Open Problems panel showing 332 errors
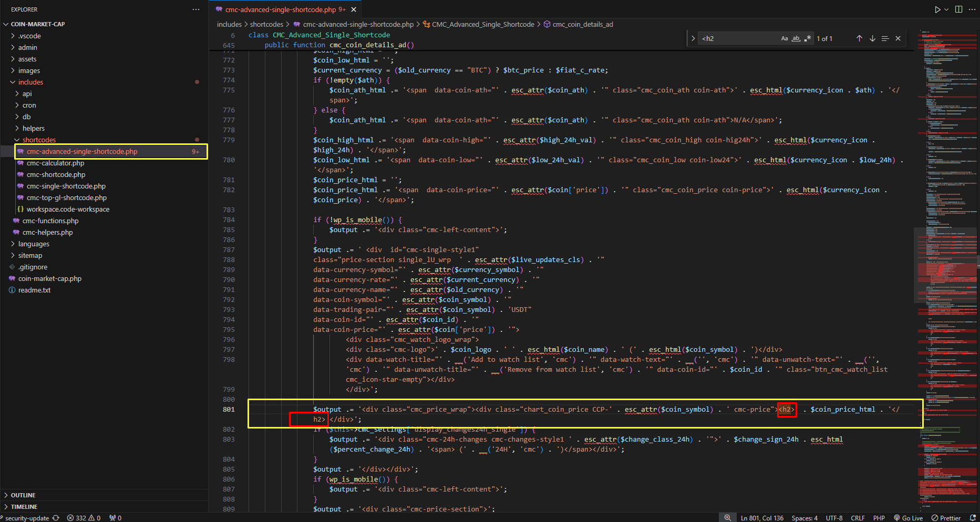This screenshot has width=980, height=522. 84,518
